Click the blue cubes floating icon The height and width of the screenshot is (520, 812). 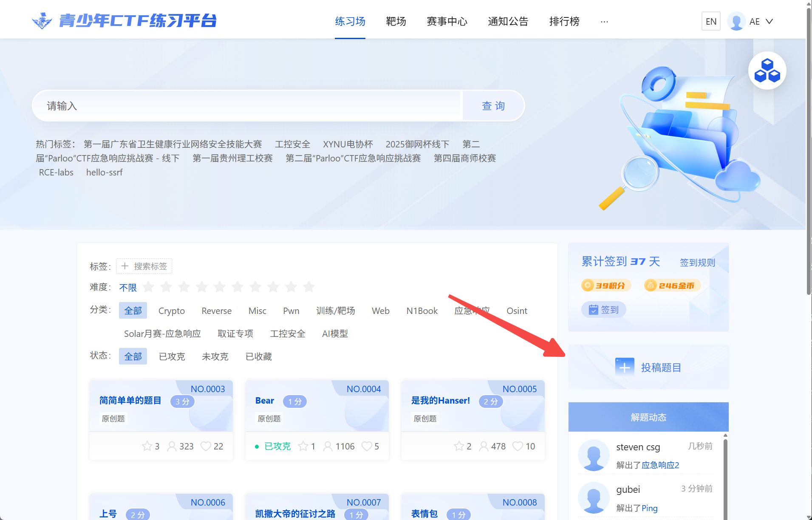coord(767,71)
